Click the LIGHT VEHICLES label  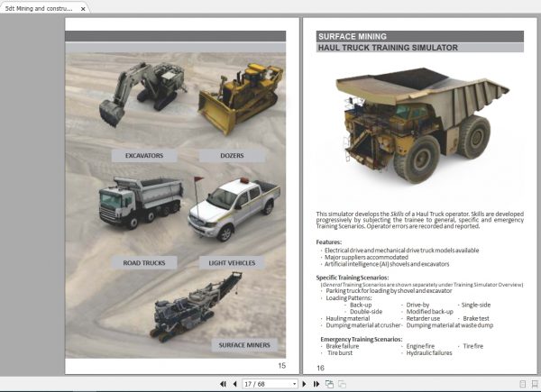click(232, 263)
